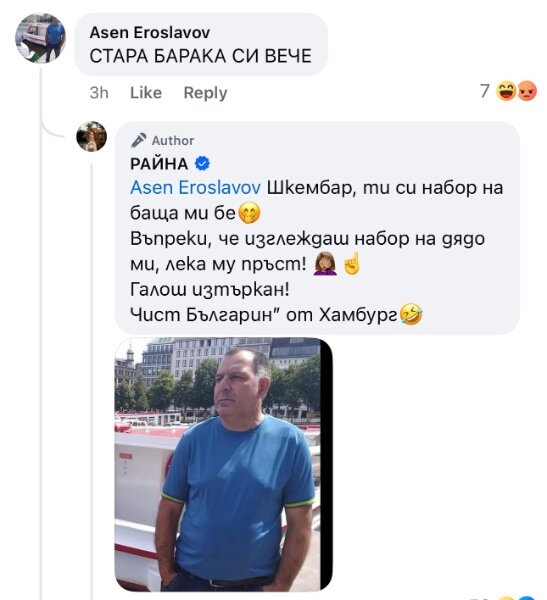Click the rolling-laughing emoji after Хамбург
547x600 pixels.
[411, 314]
